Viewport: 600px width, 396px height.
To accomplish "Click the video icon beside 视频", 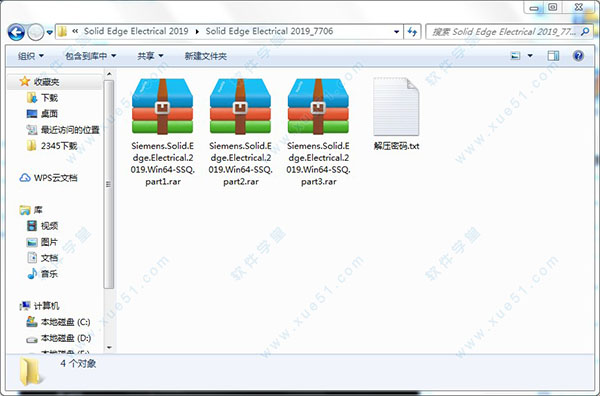I will [x=32, y=226].
